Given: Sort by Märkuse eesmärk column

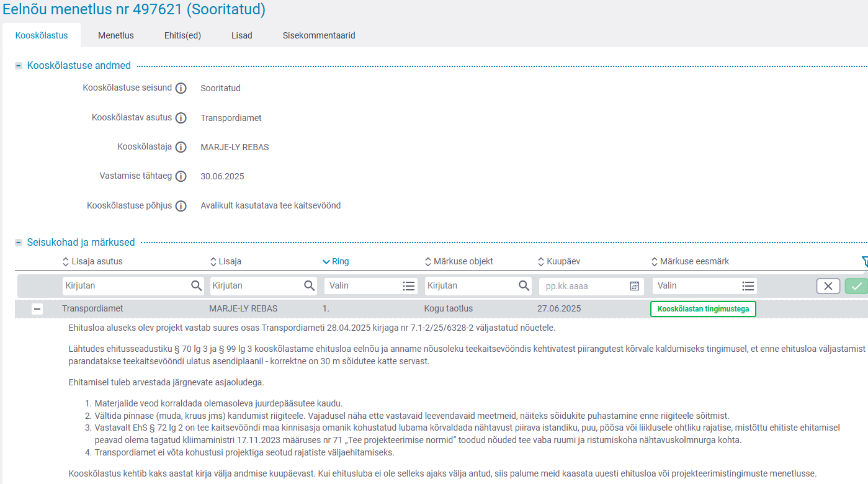Looking at the screenshot, I should coord(690,261).
